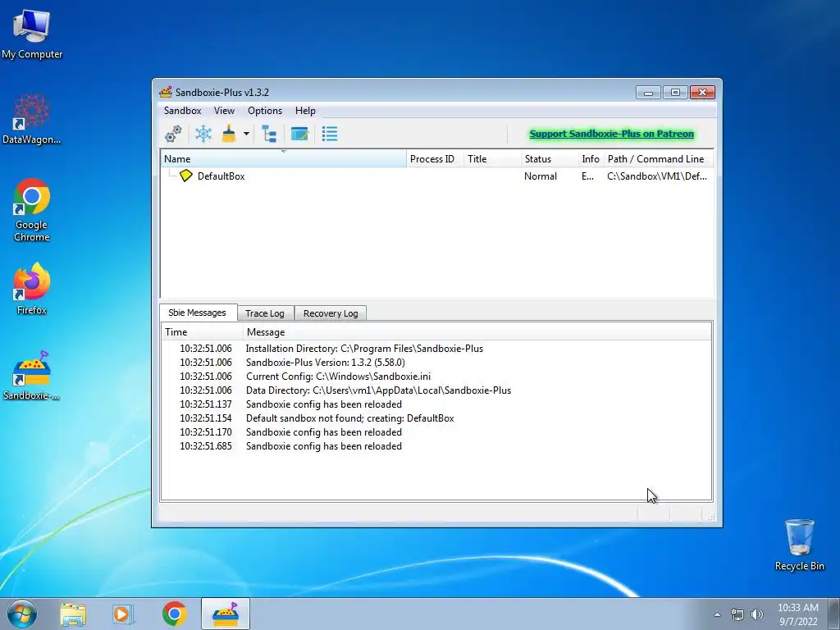
Task: Follow Support Sandboxie-Plus on Patreon link
Action: tap(612, 134)
